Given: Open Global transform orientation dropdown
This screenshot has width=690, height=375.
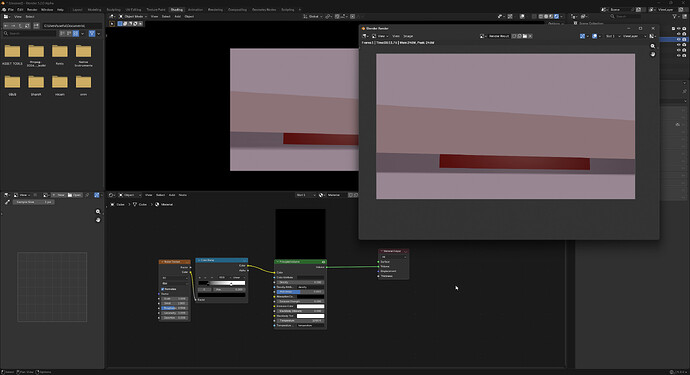Looking at the screenshot, I should click(x=313, y=16).
